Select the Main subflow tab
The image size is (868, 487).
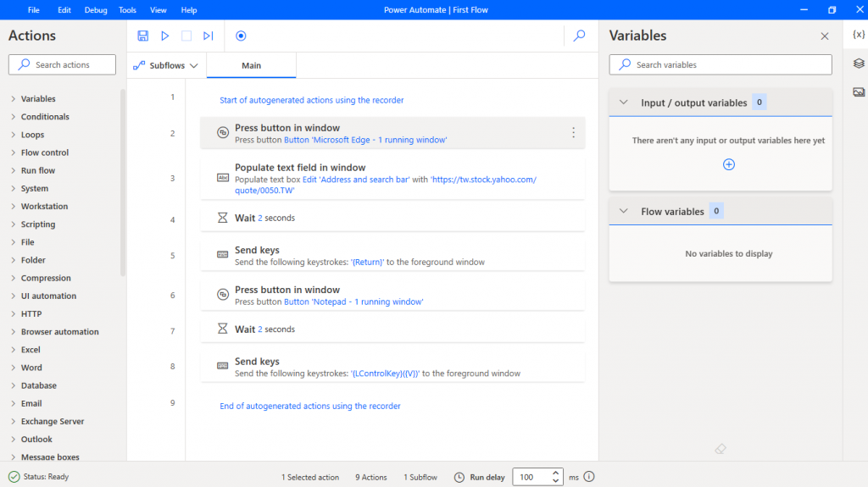click(251, 65)
